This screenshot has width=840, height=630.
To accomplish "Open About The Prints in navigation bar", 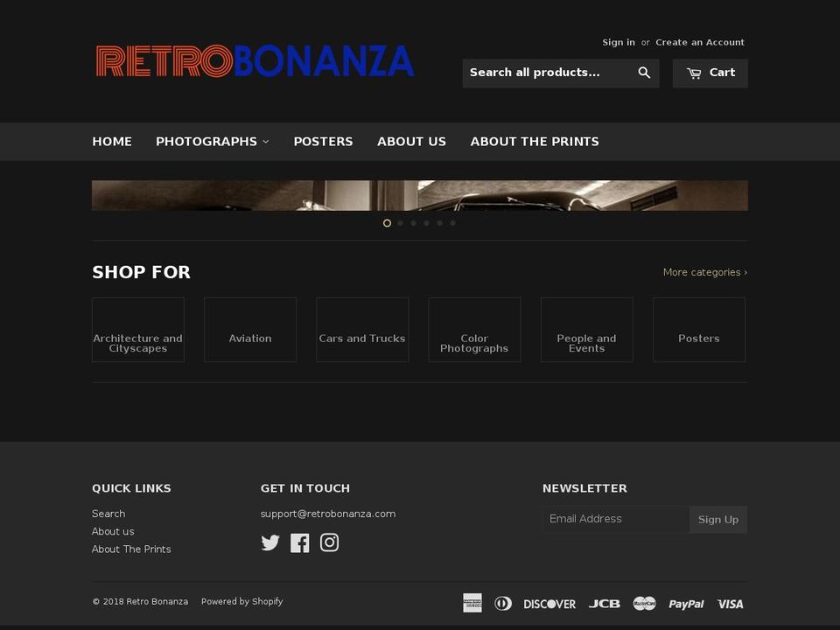I will pos(535,142).
